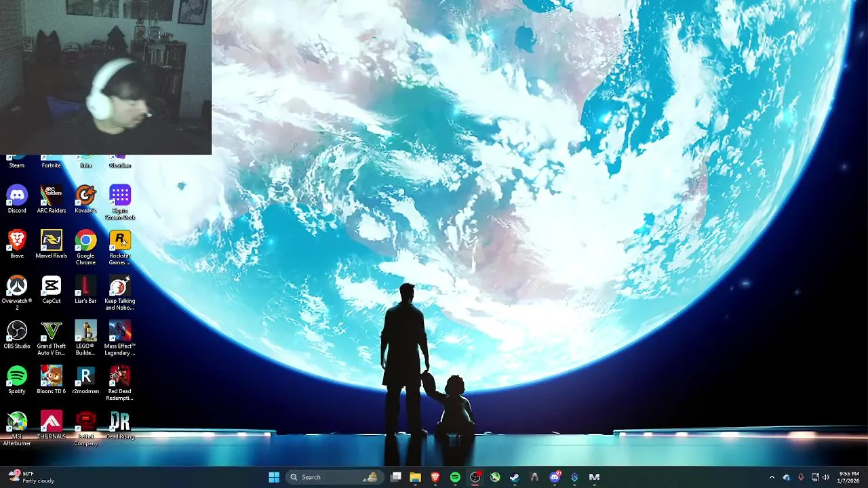
Task: Select the Liar's Bar desktop icon
Action: pyautogui.click(x=85, y=289)
